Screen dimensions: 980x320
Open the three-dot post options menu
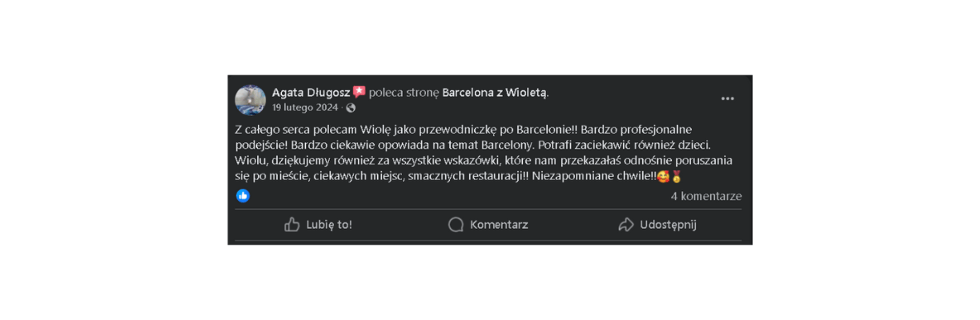tap(727, 99)
